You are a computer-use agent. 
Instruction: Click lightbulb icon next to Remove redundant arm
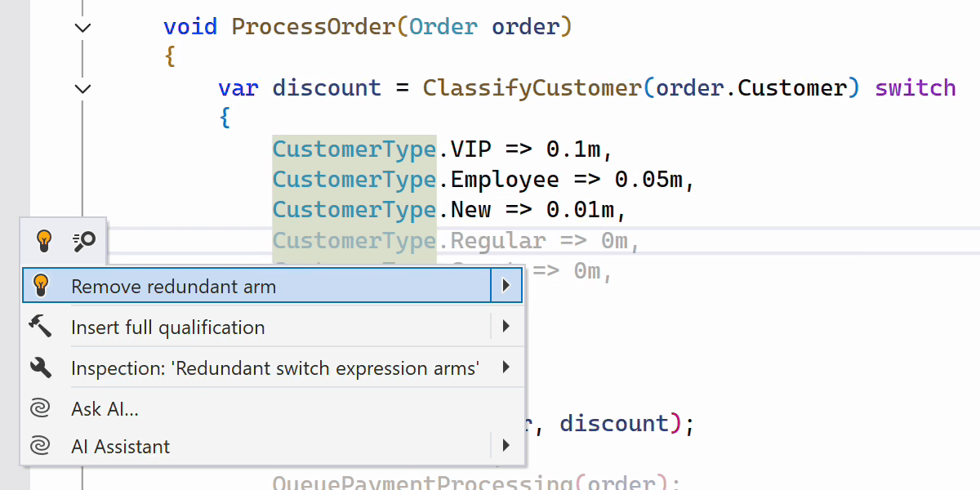(40, 286)
